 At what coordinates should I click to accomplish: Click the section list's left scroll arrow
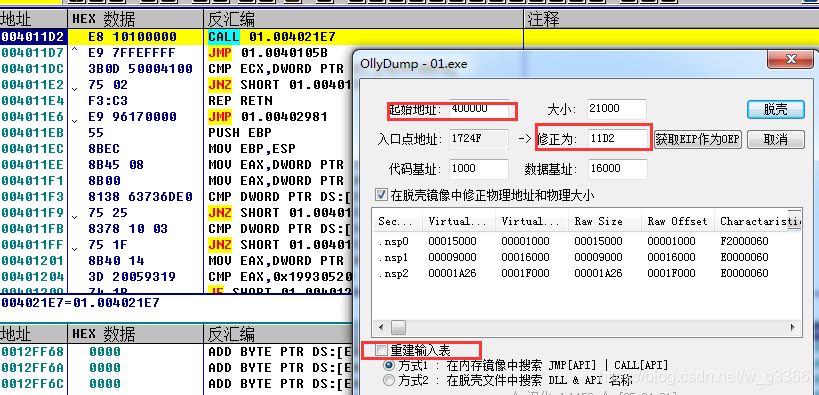[380, 328]
